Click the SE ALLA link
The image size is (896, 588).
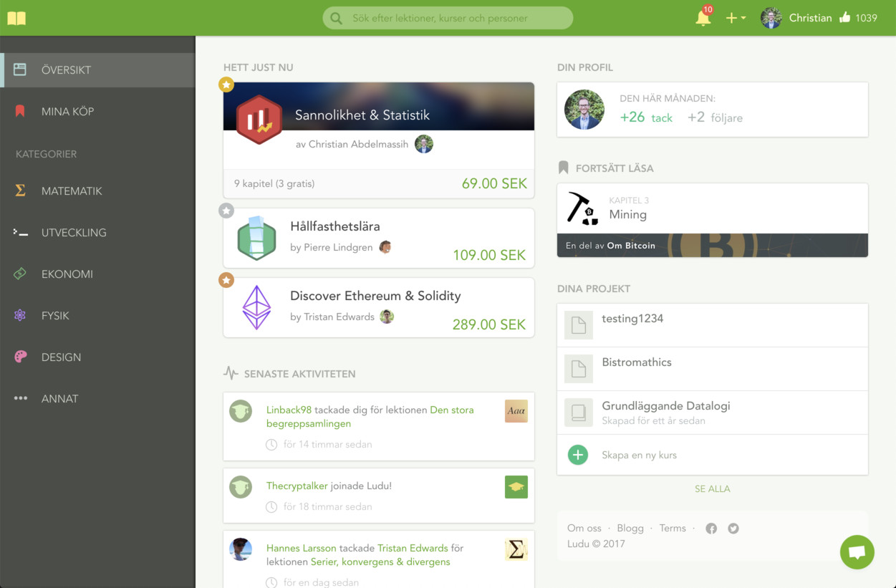[x=712, y=489]
